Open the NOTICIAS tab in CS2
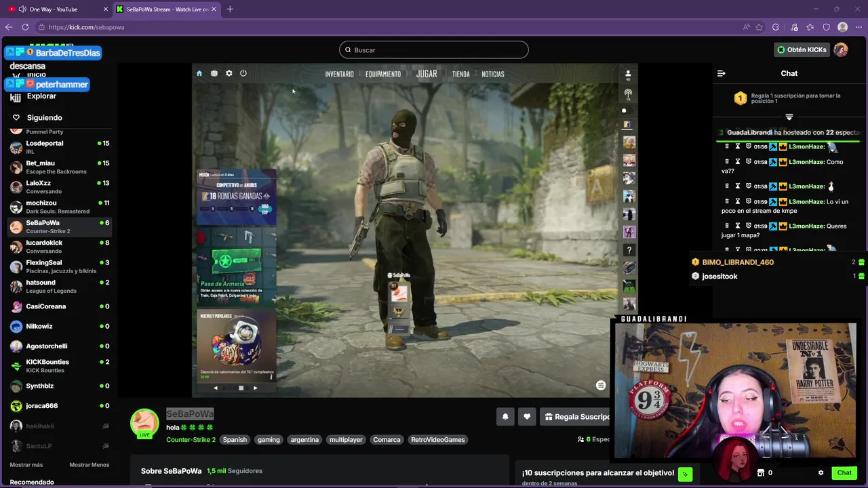 pos(493,74)
